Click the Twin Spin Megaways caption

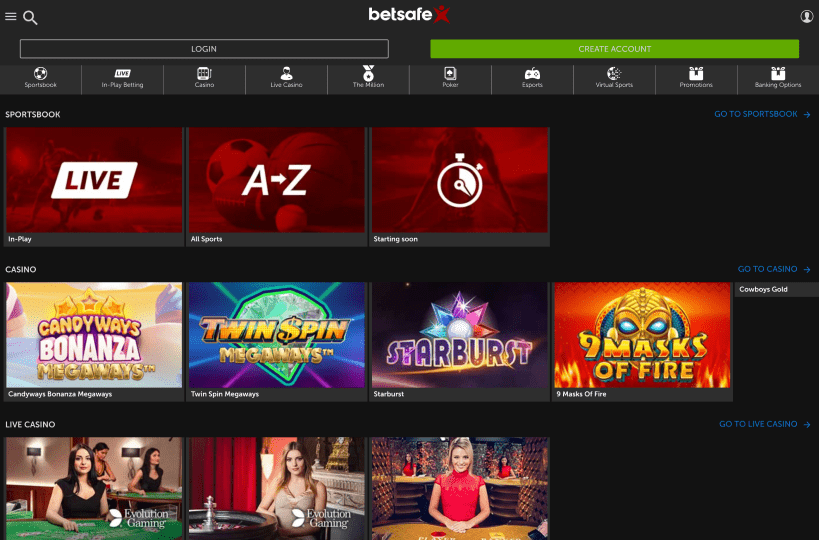[225, 394]
